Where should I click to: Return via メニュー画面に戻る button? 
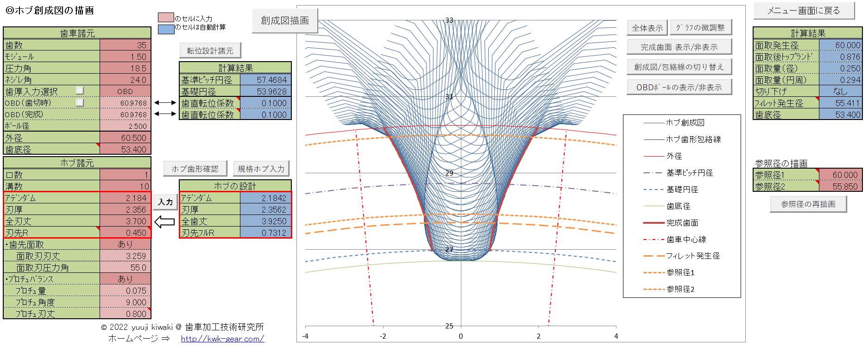804,11
